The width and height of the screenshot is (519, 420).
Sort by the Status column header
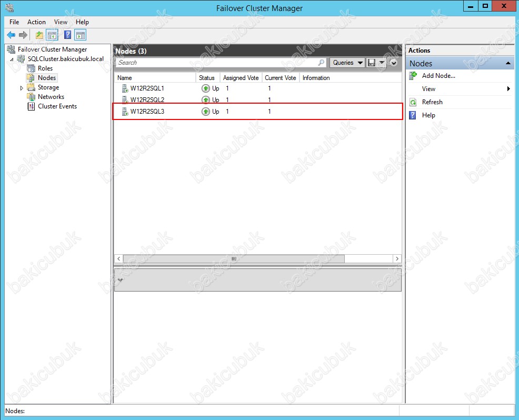[x=208, y=78]
